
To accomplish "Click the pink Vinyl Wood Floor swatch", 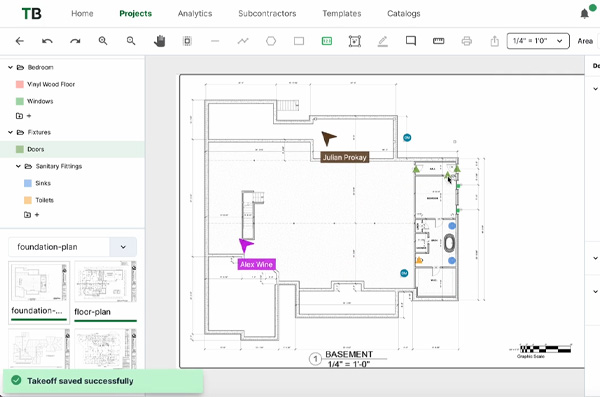I will (20, 84).
